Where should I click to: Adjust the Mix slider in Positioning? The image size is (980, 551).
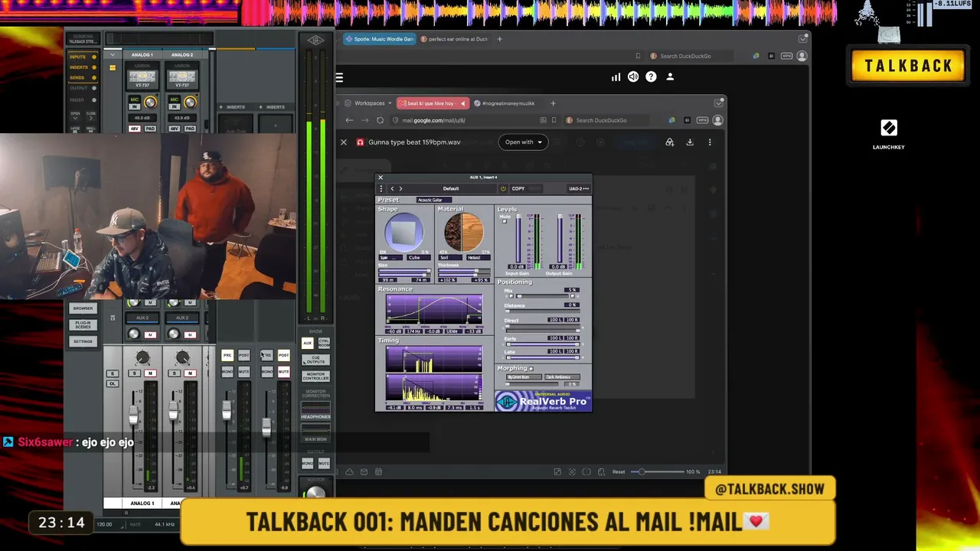pos(541,296)
